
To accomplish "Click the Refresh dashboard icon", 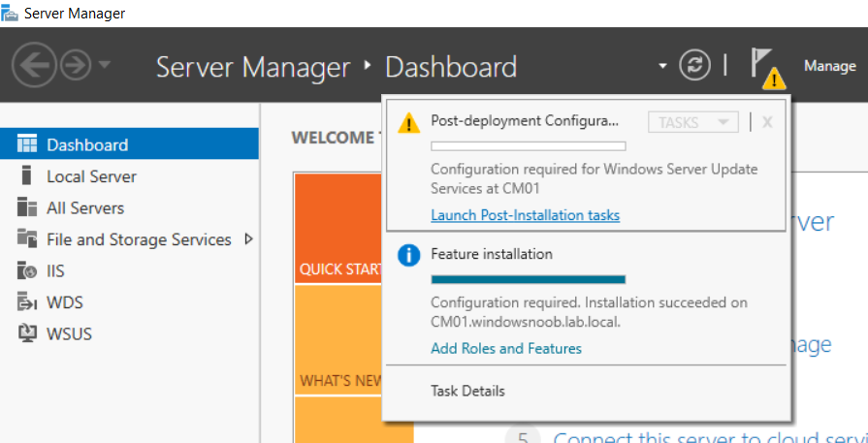I will coord(694,65).
